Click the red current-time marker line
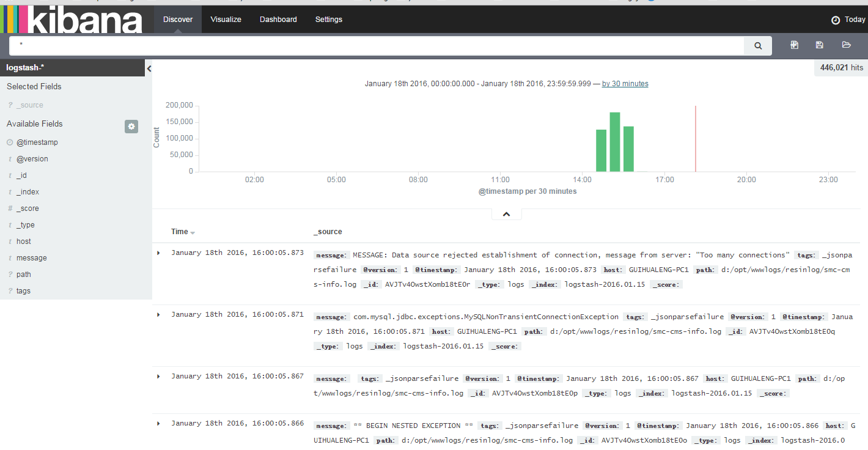The width and height of the screenshot is (868, 450). (x=696, y=139)
